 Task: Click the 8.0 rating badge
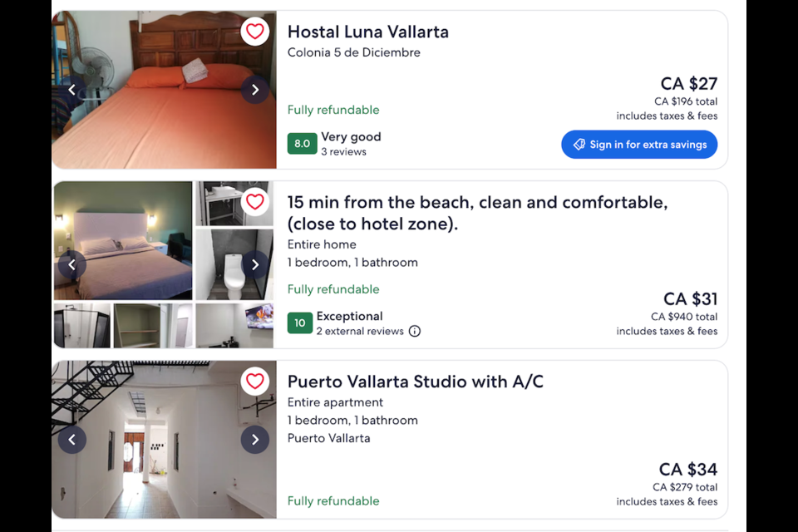click(x=302, y=144)
